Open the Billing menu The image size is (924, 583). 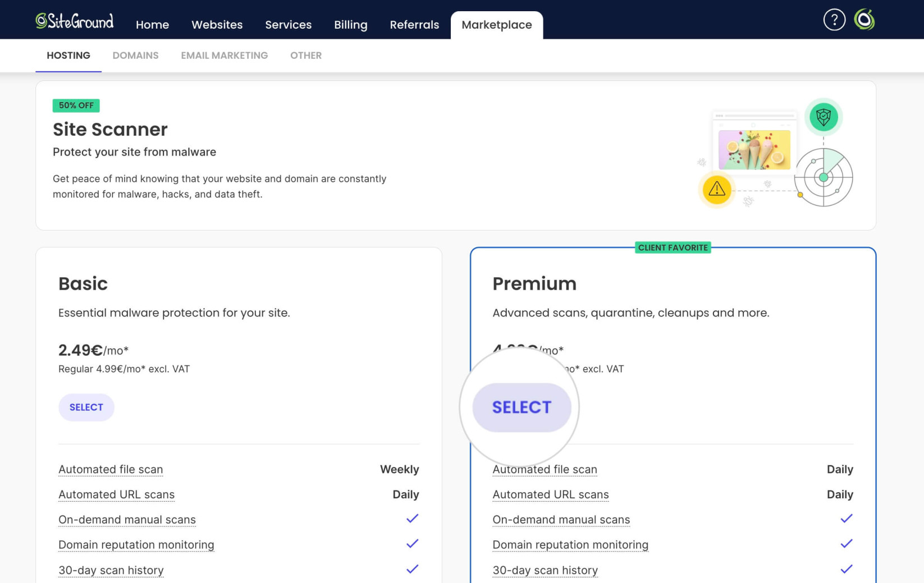(x=351, y=25)
